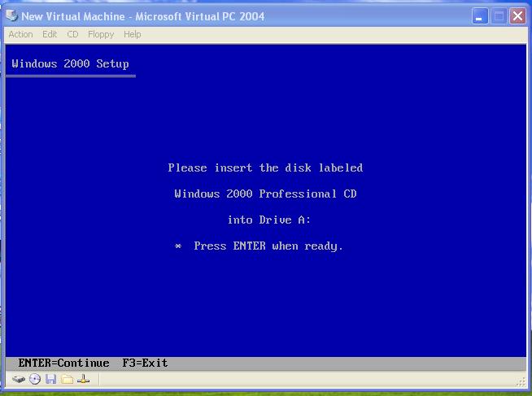Click the window resize grip corner
532x396 pixels.
[x=521, y=382]
